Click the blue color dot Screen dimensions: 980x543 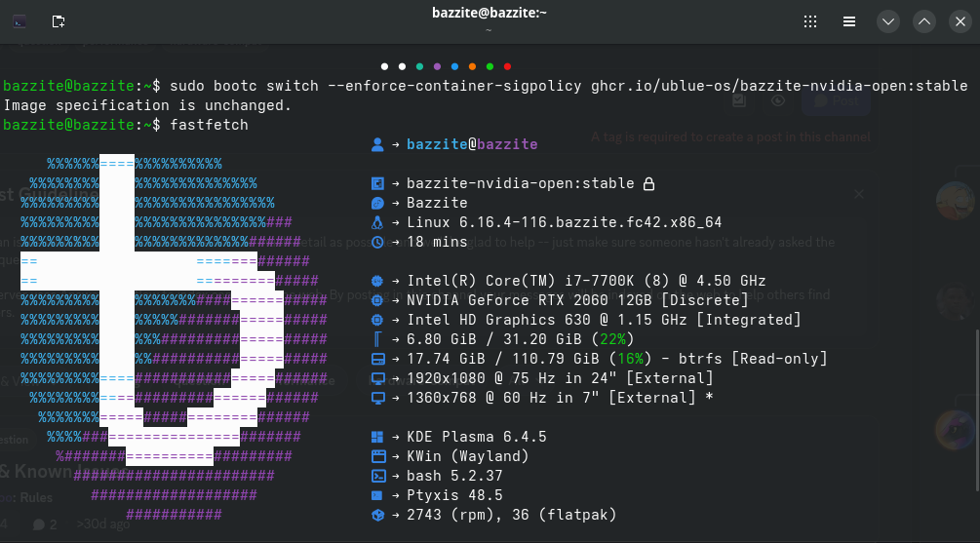454,66
